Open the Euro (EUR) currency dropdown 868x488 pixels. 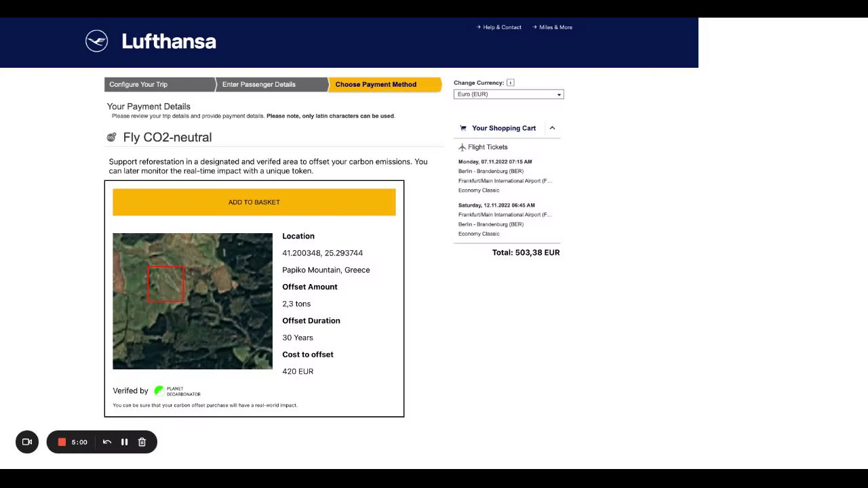(x=509, y=94)
